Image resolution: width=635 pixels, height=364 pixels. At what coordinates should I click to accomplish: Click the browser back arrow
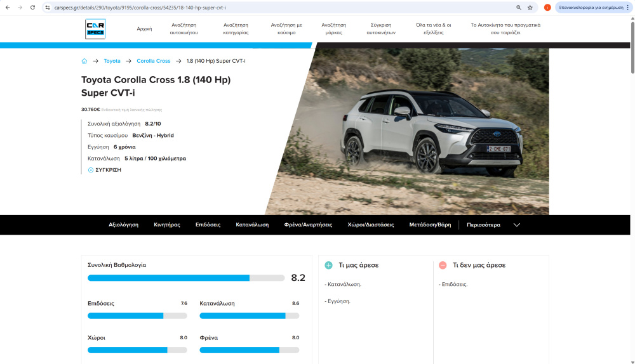[x=7, y=8]
